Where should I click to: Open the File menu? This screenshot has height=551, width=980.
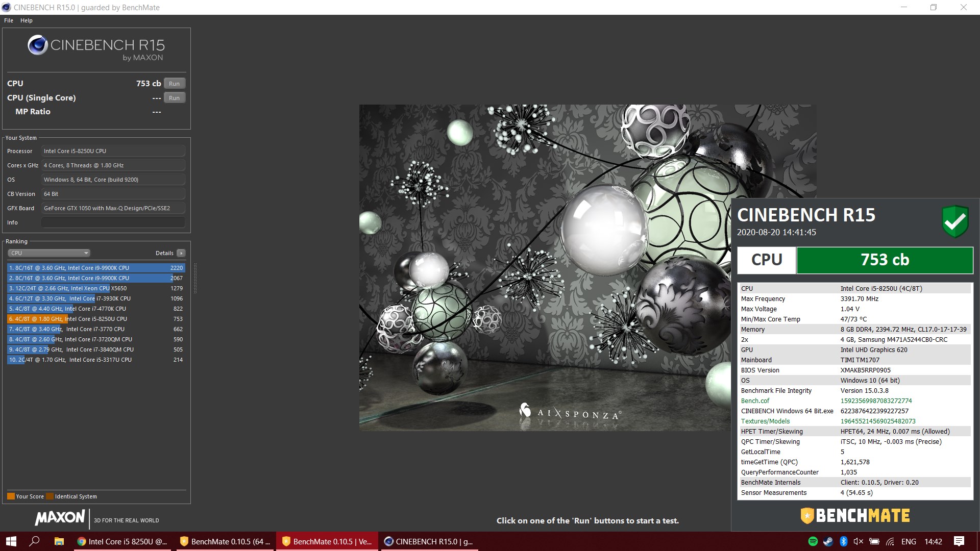pyautogui.click(x=9, y=20)
